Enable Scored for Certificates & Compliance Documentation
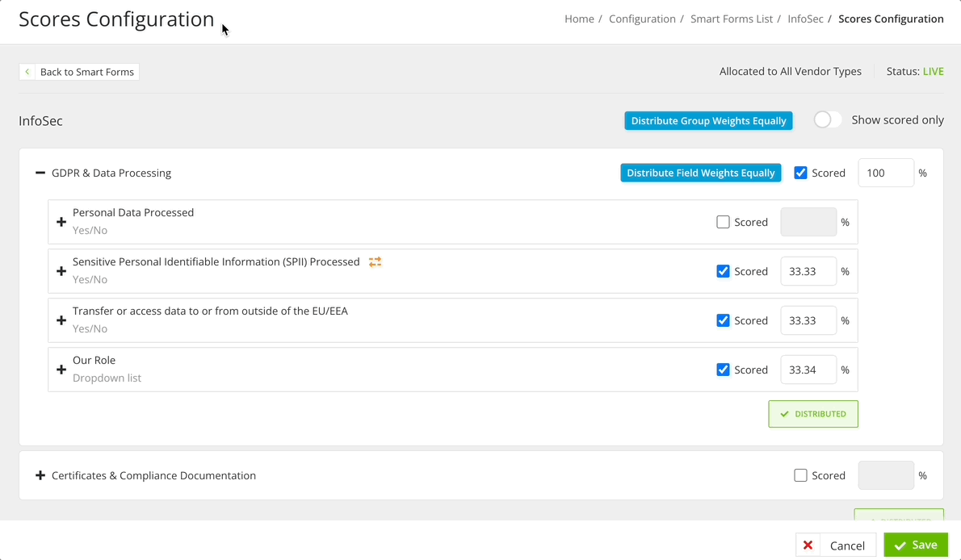Image resolution: width=961 pixels, height=560 pixels. pyautogui.click(x=800, y=475)
